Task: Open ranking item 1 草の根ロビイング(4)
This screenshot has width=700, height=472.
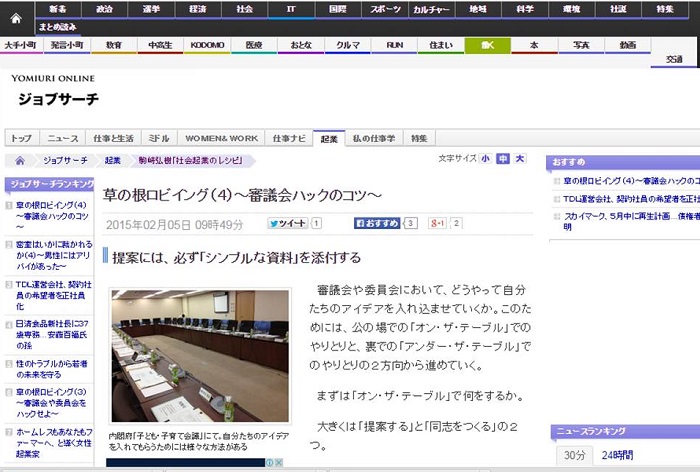Action: point(52,216)
